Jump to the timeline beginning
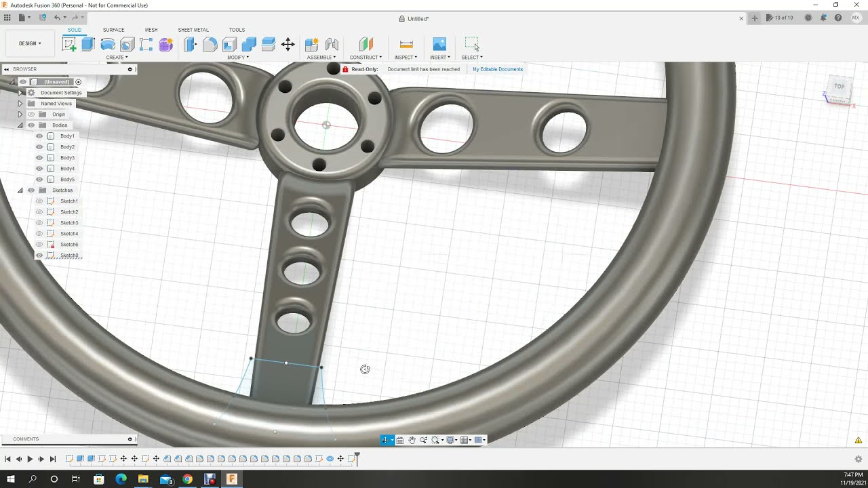 click(x=7, y=459)
